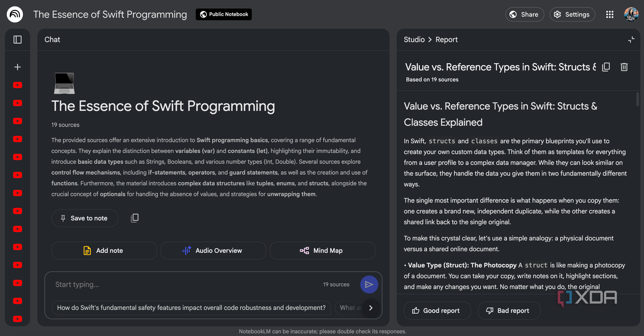Open the Mind Map
Viewport: 644px width, 336px height.
[322, 251]
